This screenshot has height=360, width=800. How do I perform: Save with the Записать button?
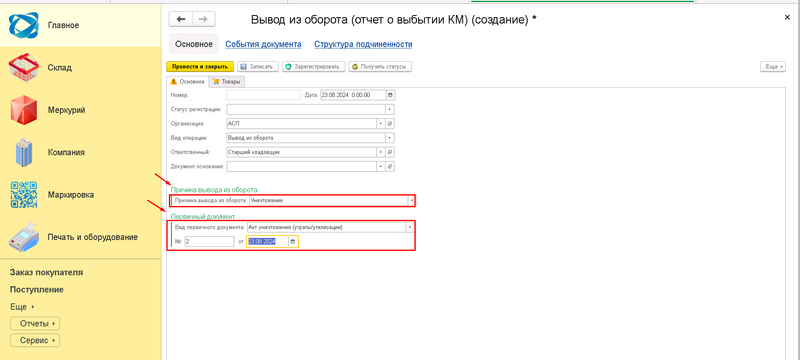(x=258, y=67)
